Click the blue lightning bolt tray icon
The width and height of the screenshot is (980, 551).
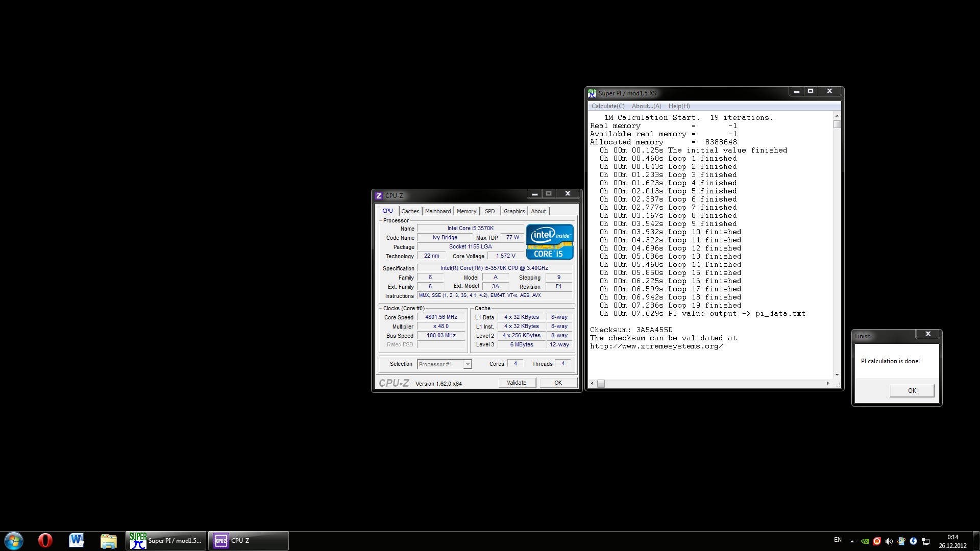point(914,541)
